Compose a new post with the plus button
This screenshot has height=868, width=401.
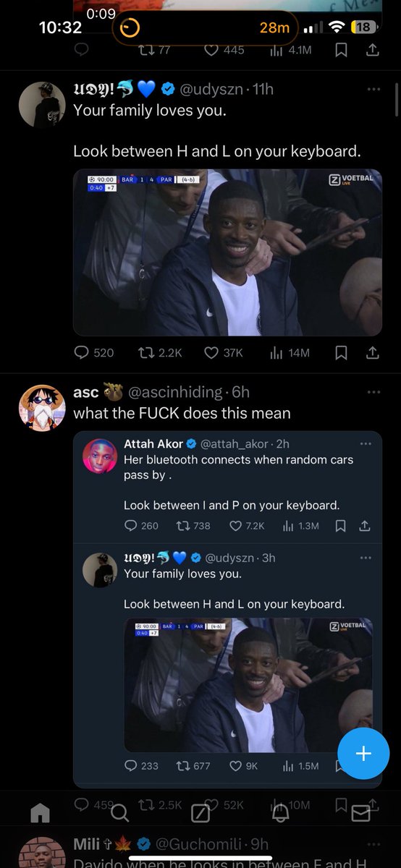tap(363, 754)
